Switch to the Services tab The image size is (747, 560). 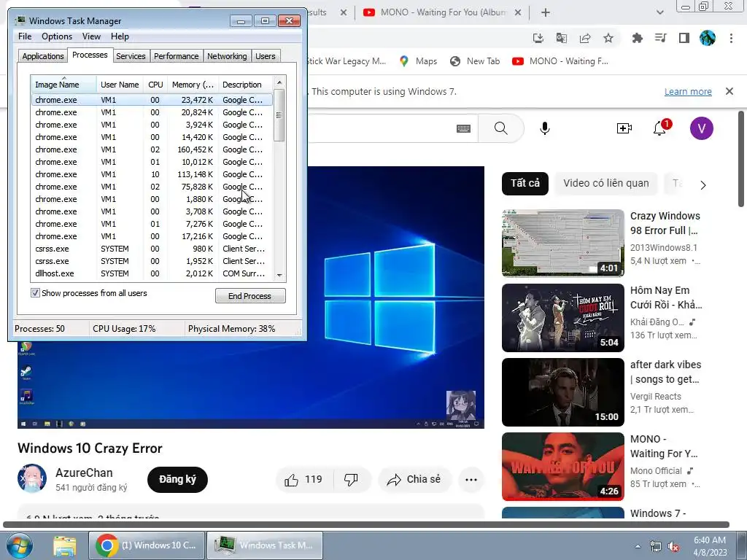(131, 56)
